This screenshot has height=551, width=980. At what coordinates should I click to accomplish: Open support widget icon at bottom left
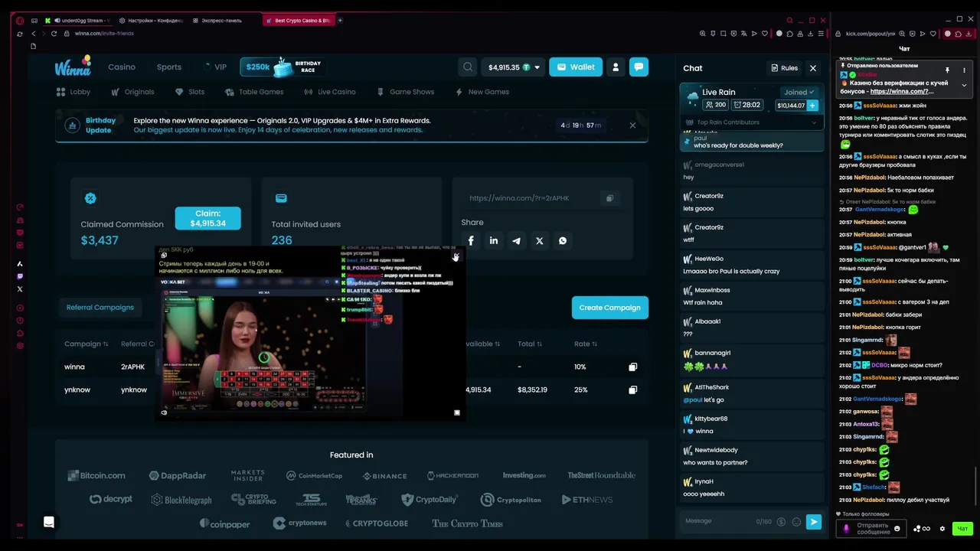pyautogui.click(x=49, y=522)
